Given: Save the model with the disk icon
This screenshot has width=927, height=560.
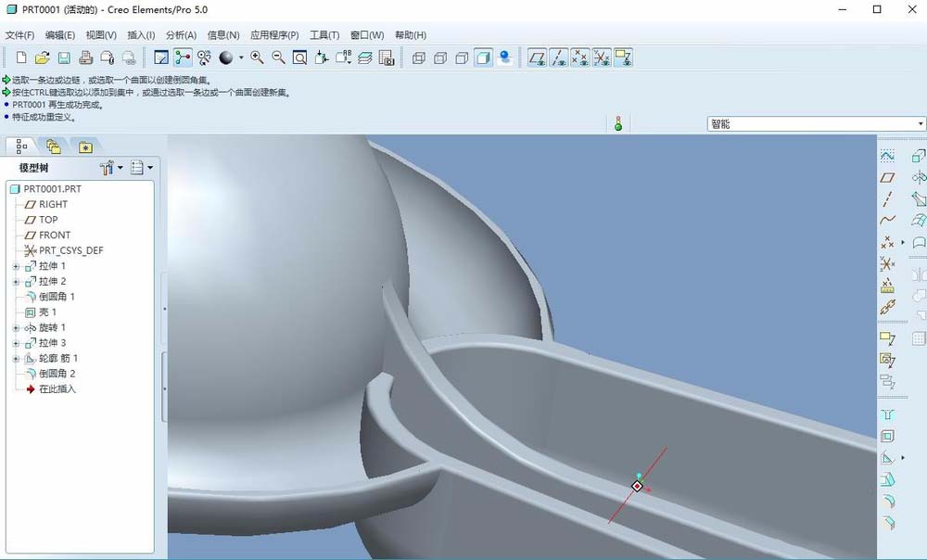Looking at the screenshot, I should click(64, 57).
